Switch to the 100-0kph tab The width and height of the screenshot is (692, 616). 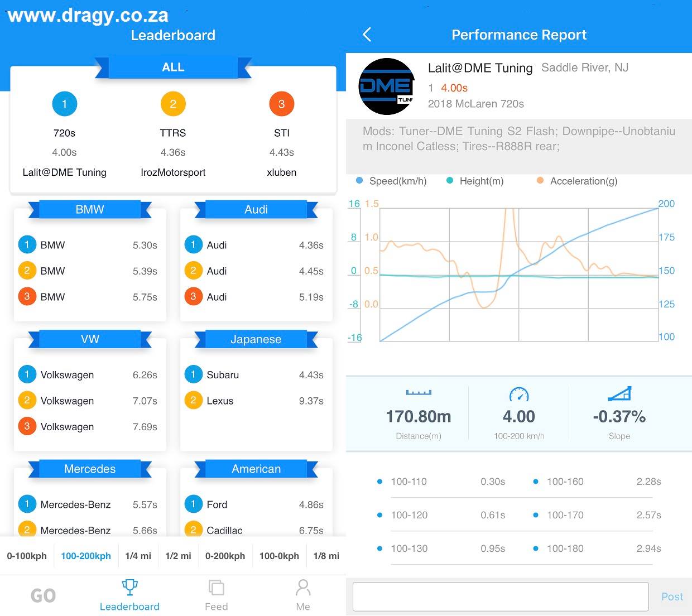(x=280, y=556)
